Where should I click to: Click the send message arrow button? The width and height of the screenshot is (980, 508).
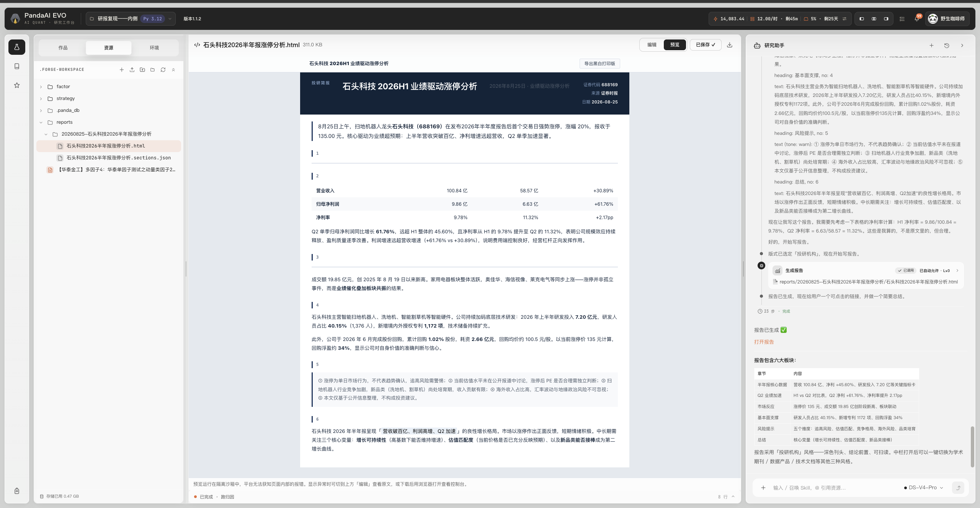(958, 488)
